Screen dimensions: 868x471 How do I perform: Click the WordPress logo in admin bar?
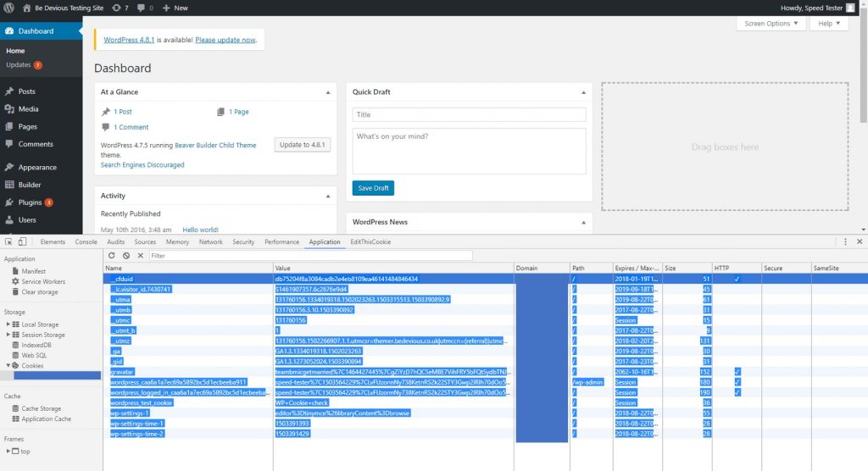[x=8, y=8]
